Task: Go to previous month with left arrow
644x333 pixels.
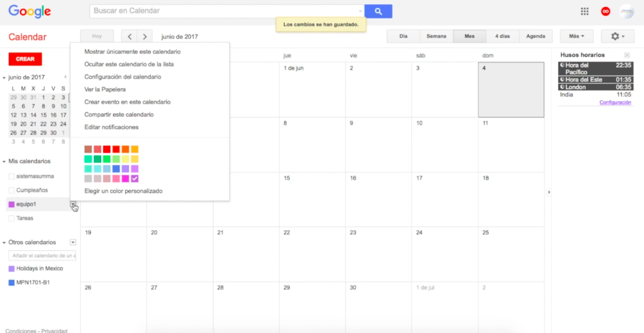Action: click(x=130, y=36)
